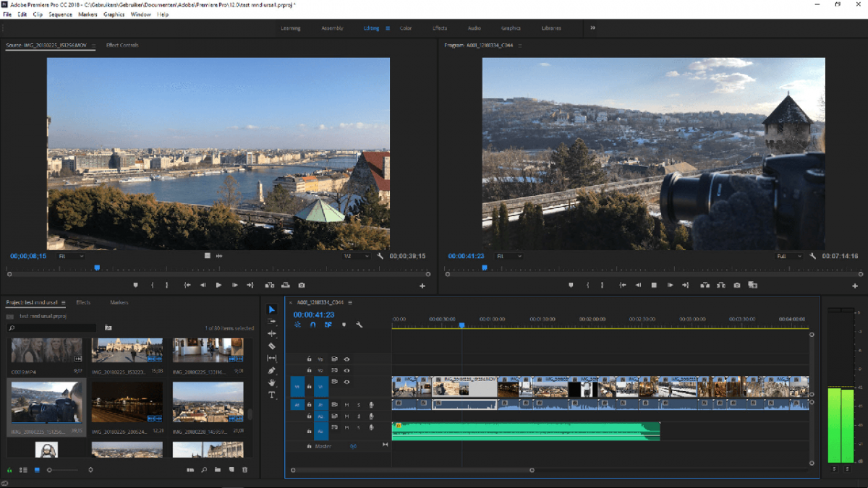Image resolution: width=868 pixels, height=488 pixels.
Task: Open timeline display settings wrench
Action: pyautogui.click(x=359, y=325)
